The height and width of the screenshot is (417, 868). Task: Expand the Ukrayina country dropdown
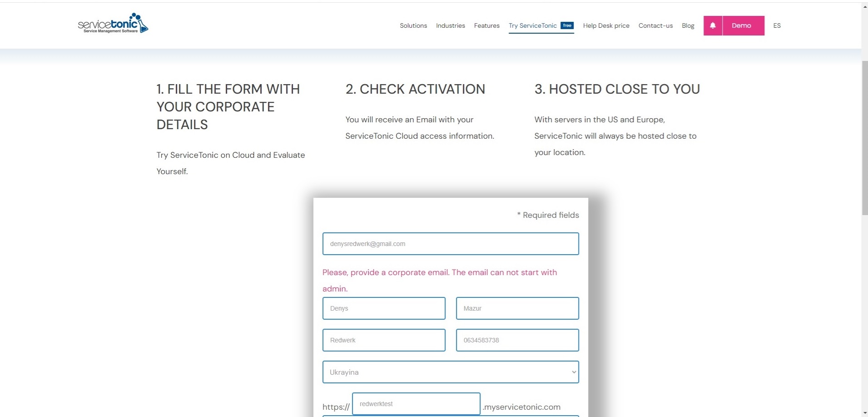451,372
